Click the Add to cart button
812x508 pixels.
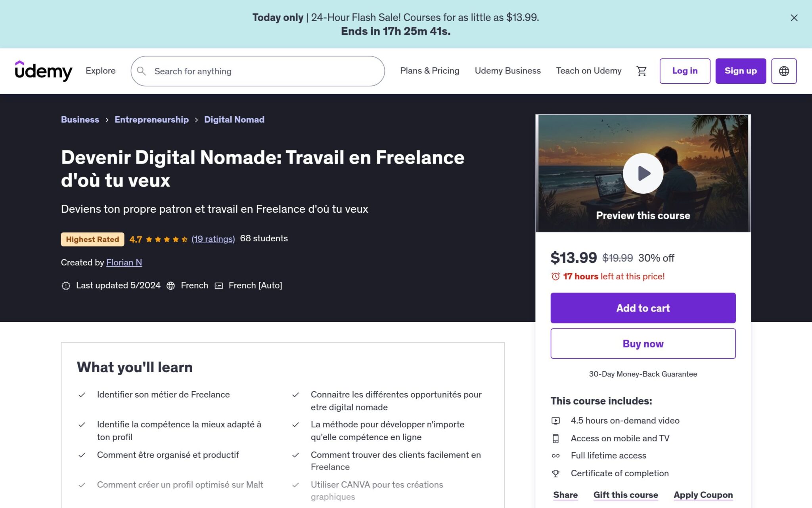(x=642, y=308)
